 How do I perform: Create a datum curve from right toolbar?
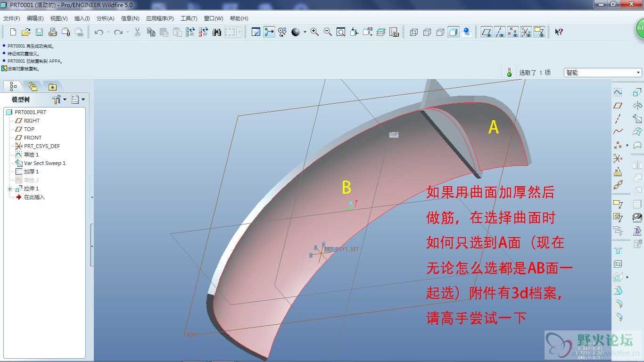click(x=618, y=132)
